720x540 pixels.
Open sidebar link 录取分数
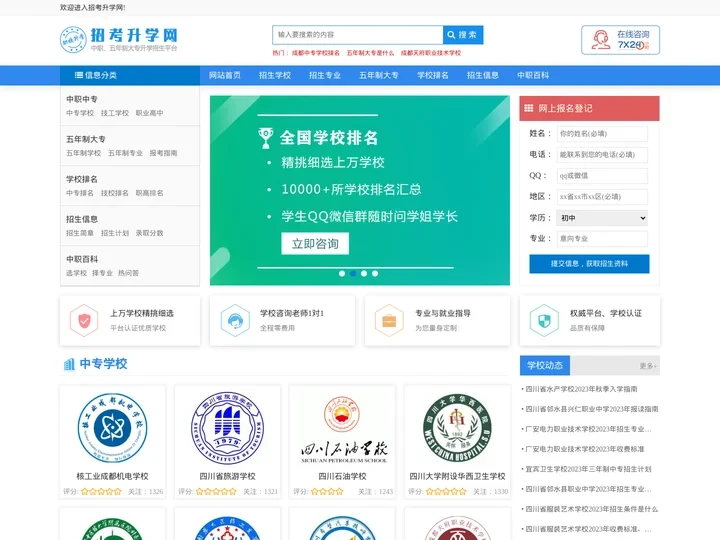point(149,233)
